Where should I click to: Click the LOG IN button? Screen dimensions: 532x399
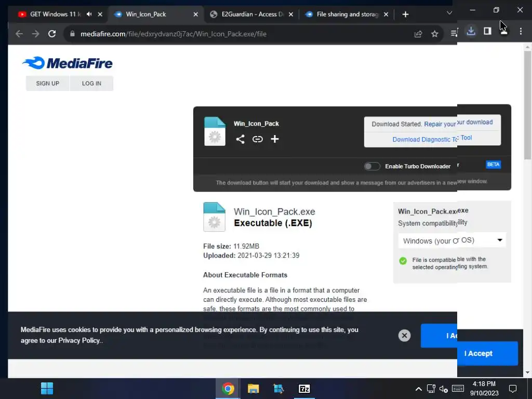tap(91, 84)
